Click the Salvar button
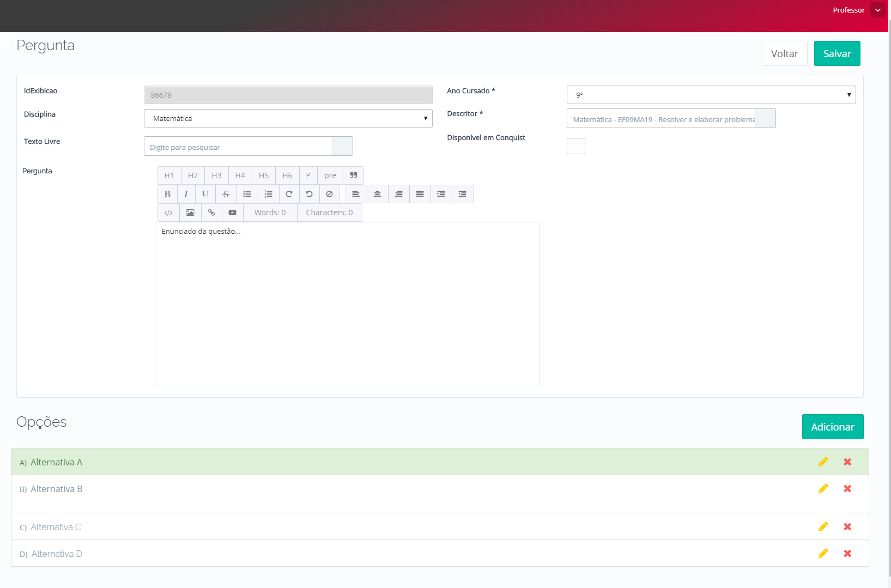Image resolution: width=891 pixels, height=588 pixels. coord(837,53)
